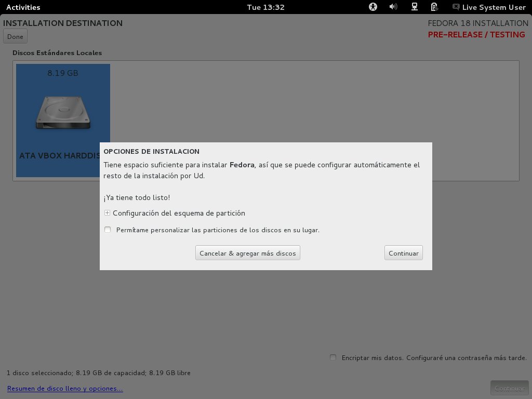This screenshot has width=532, height=399.
Task: Open the Activities overview
Action: click(x=23, y=7)
